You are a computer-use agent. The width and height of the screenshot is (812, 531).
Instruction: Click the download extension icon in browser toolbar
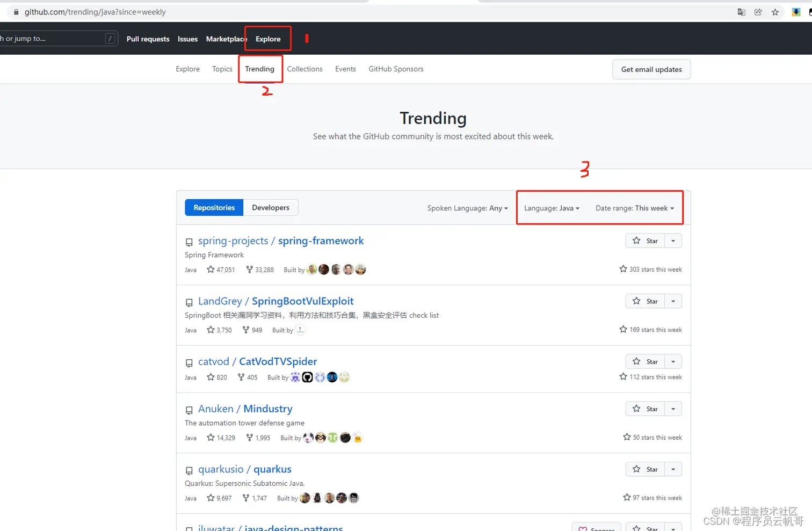pyautogui.click(x=796, y=12)
